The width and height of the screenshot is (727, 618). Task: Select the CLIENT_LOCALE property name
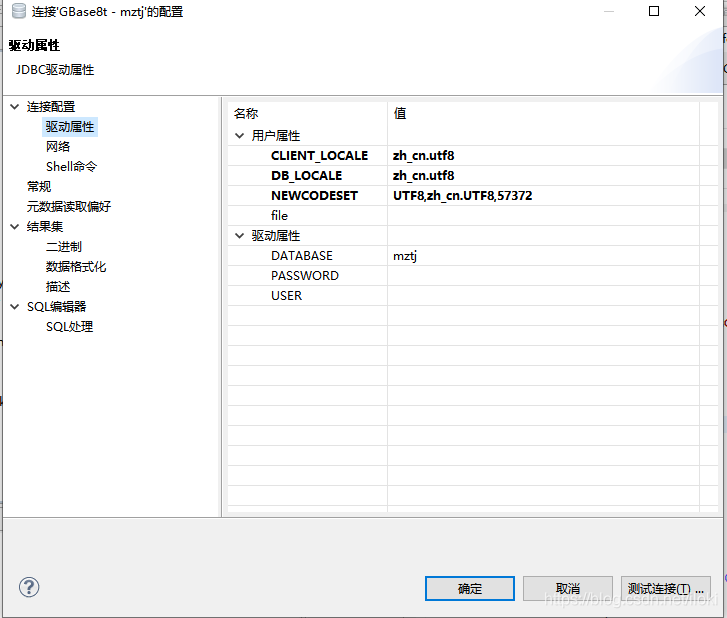coord(319,156)
